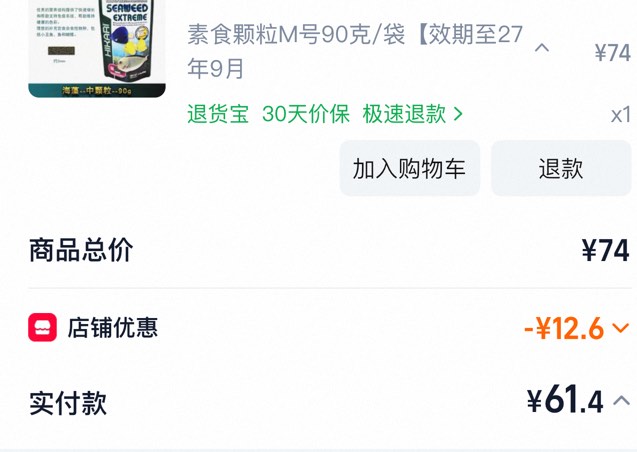Image resolution: width=637 pixels, height=452 pixels.
Task: Tap the red store icon beside 店铺优惠
Action: [x=42, y=327]
